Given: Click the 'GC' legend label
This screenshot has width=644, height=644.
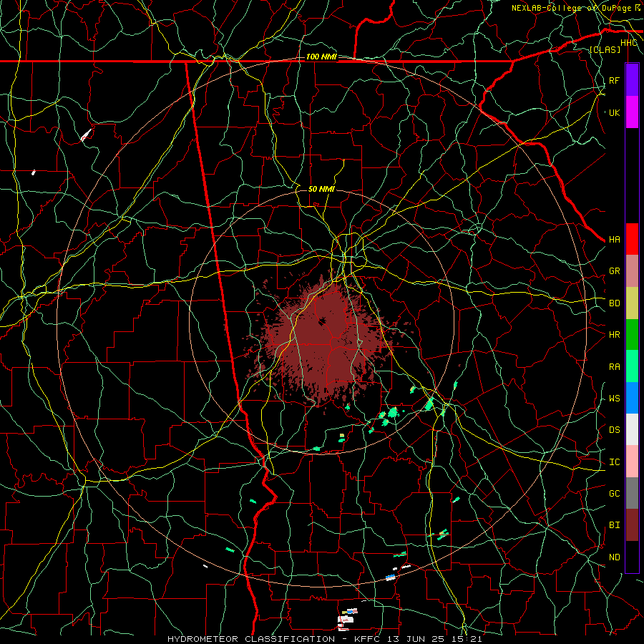Looking at the screenshot, I should coord(614,493).
